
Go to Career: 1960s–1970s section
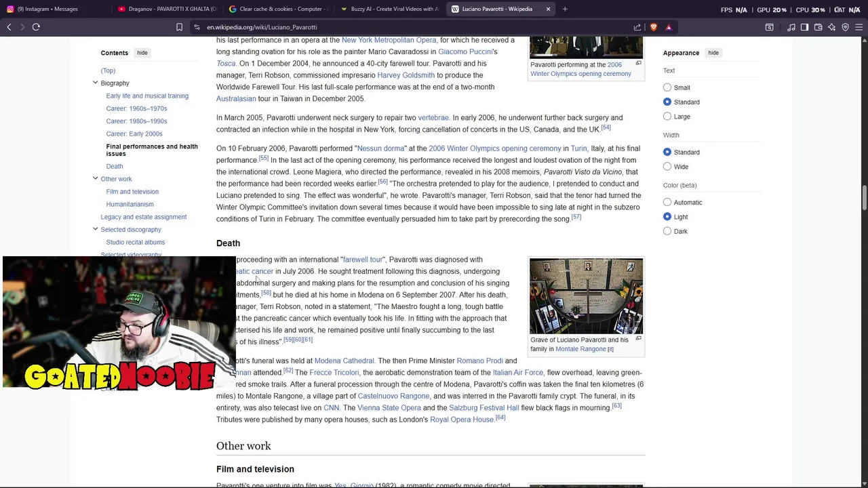pyautogui.click(x=136, y=108)
